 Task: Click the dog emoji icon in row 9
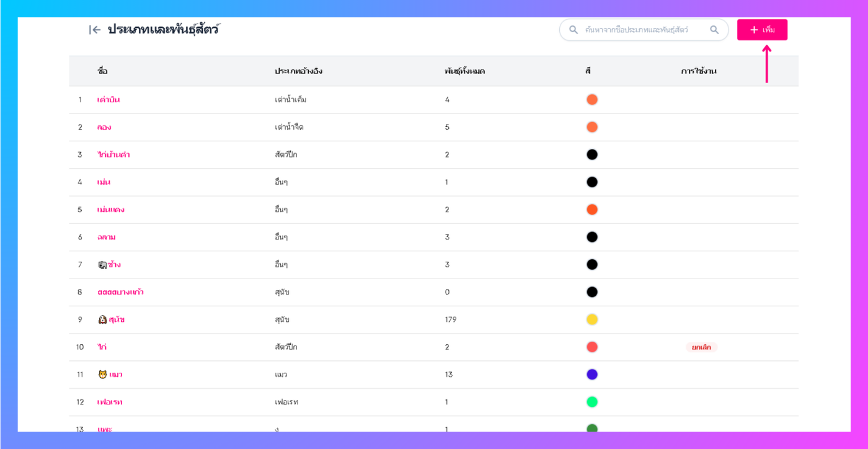click(103, 319)
